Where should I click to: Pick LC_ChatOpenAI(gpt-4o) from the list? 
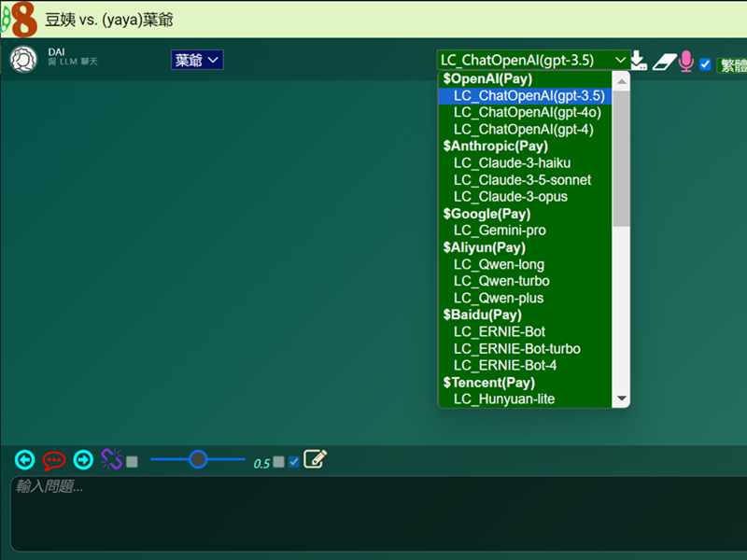527,112
